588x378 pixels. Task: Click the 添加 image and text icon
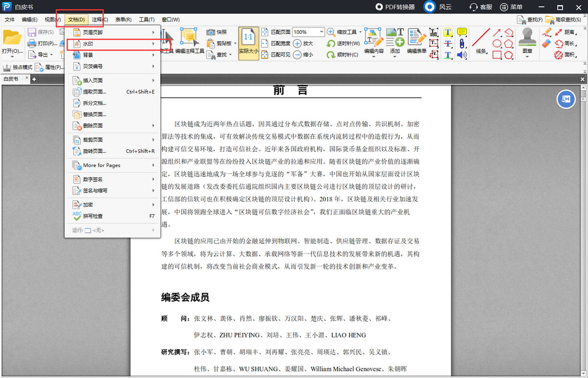[x=394, y=37]
